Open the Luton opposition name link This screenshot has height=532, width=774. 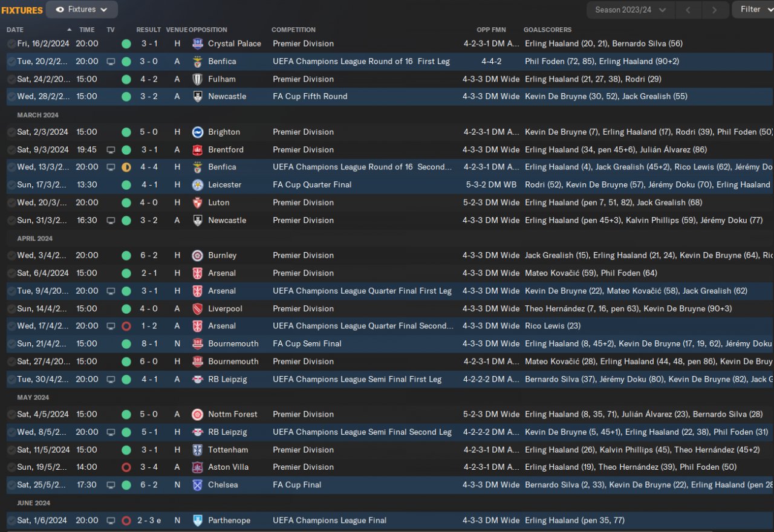pos(219,203)
